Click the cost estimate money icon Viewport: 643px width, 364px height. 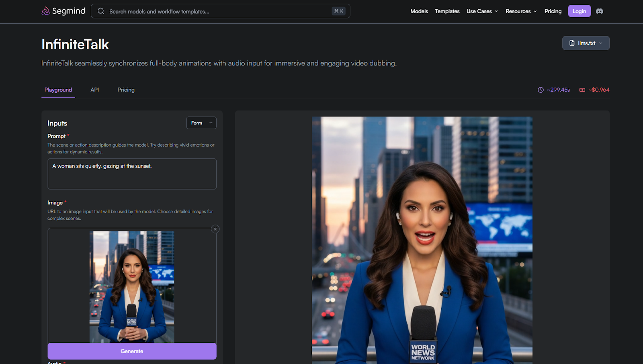pos(582,90)
